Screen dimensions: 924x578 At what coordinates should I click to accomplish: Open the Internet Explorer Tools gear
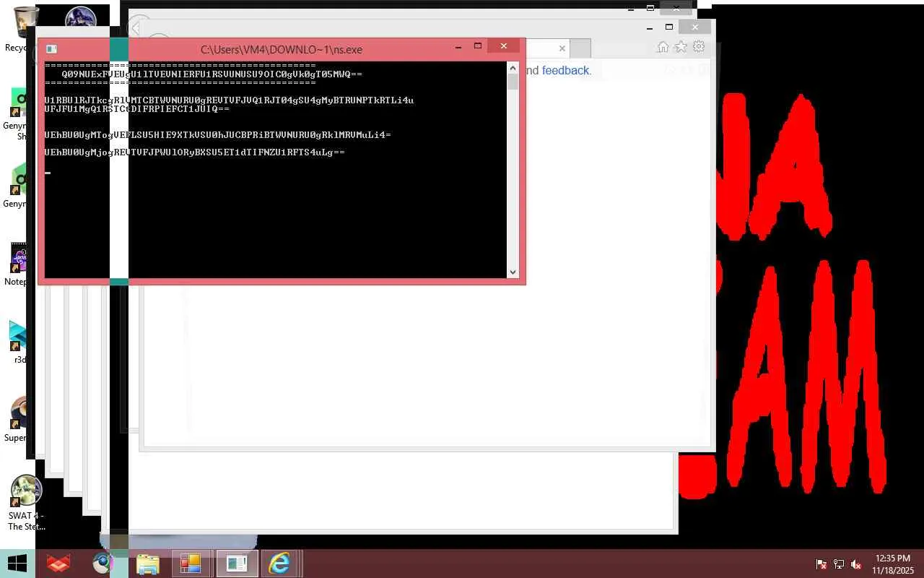pyautogui.click(x=699, y=47)
